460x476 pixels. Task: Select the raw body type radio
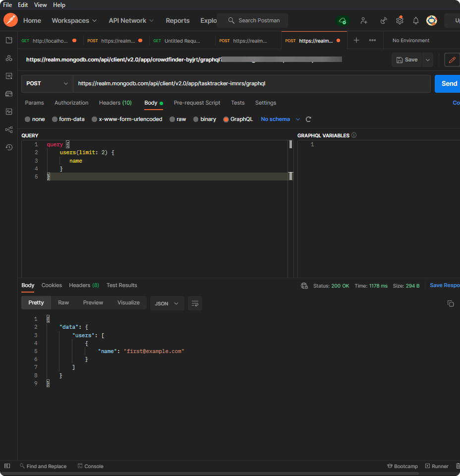172,119
